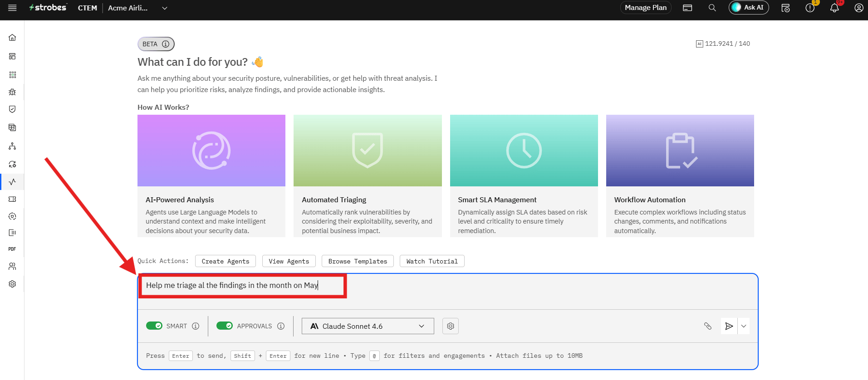Click the paperclip attach file icon
This screenshot has height=380, width=868.
(x=708, y=326)
